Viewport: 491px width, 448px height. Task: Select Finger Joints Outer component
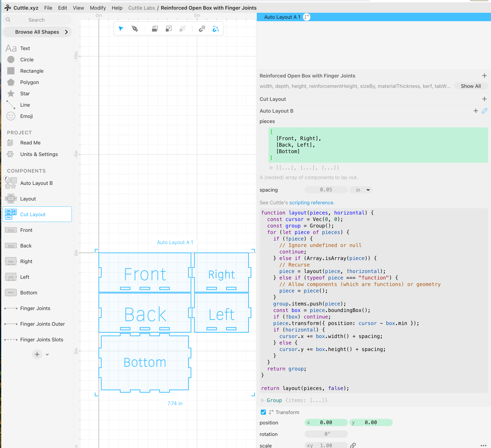(37, 324)
